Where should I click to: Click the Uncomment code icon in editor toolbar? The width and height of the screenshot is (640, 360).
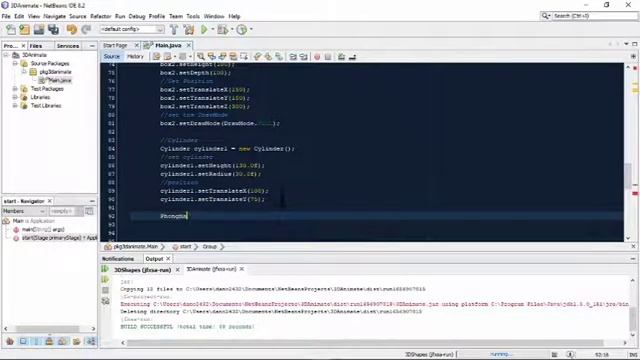(352, 57)
